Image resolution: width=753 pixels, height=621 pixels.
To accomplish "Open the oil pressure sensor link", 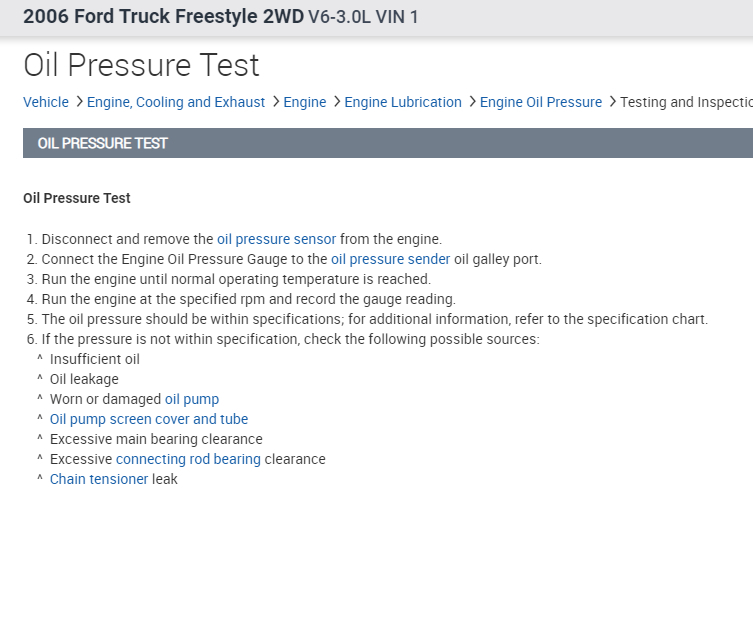I will [x=276, y=239].
